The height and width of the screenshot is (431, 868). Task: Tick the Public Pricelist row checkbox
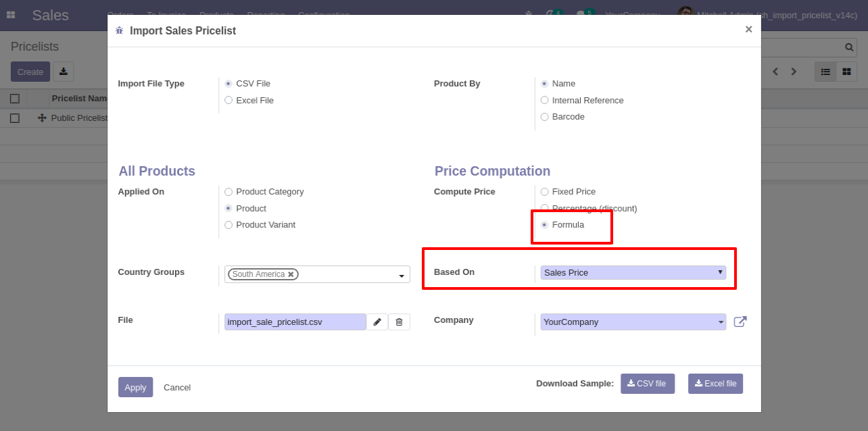click(15, 118)
